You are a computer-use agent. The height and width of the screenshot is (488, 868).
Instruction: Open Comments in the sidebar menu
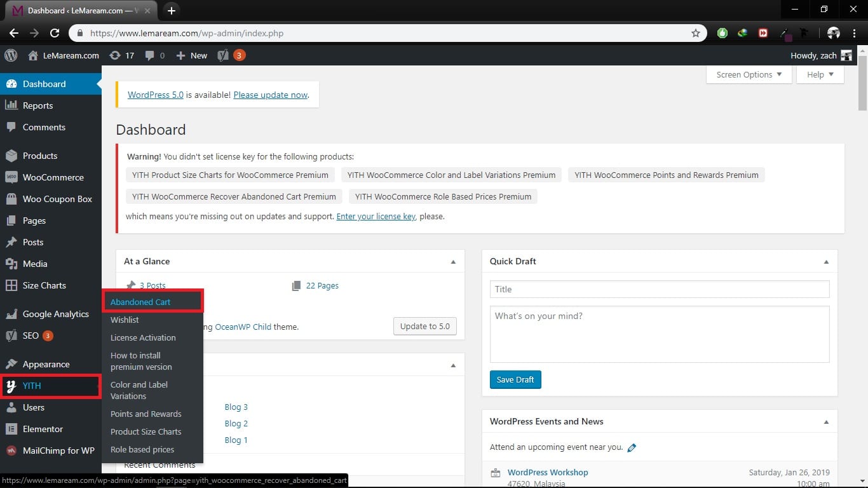(51, 127)
